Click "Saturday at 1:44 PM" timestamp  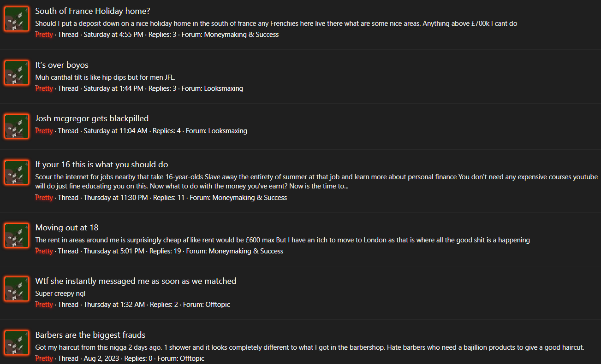point(113,88)
